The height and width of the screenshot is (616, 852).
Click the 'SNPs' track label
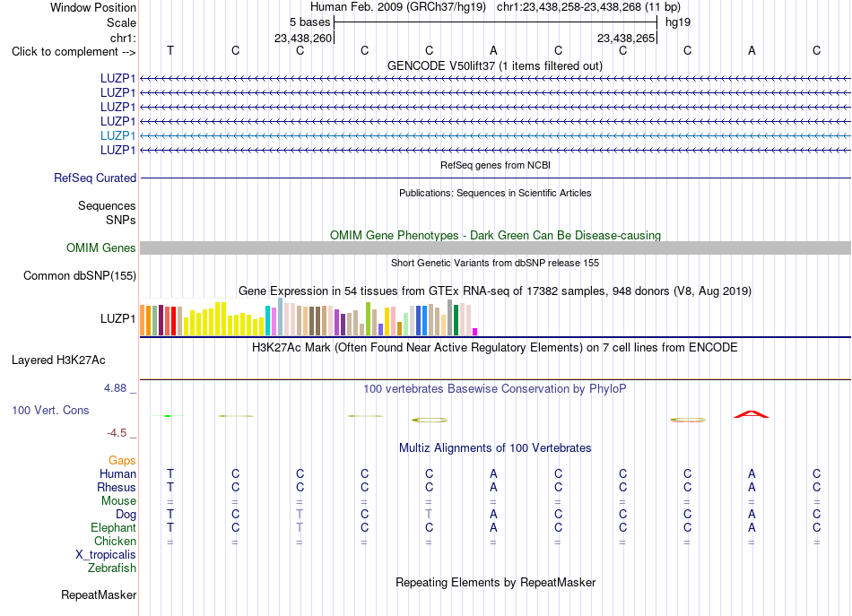pos(121,220)
